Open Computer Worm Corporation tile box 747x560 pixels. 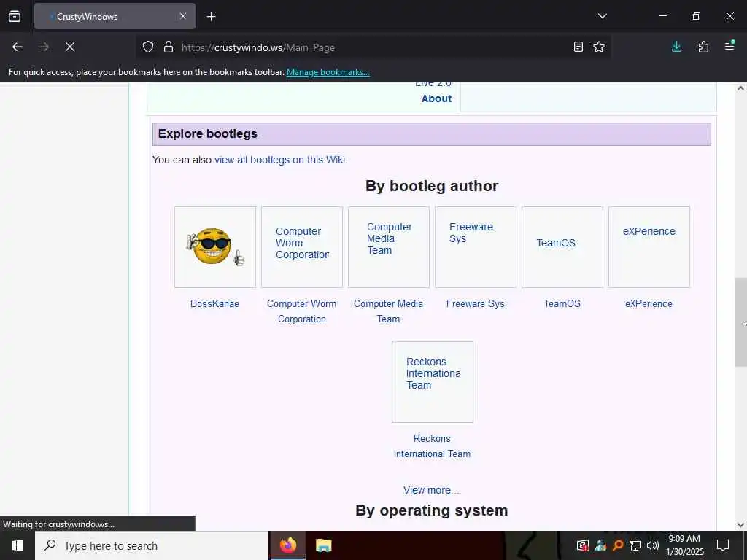[302, 247]
